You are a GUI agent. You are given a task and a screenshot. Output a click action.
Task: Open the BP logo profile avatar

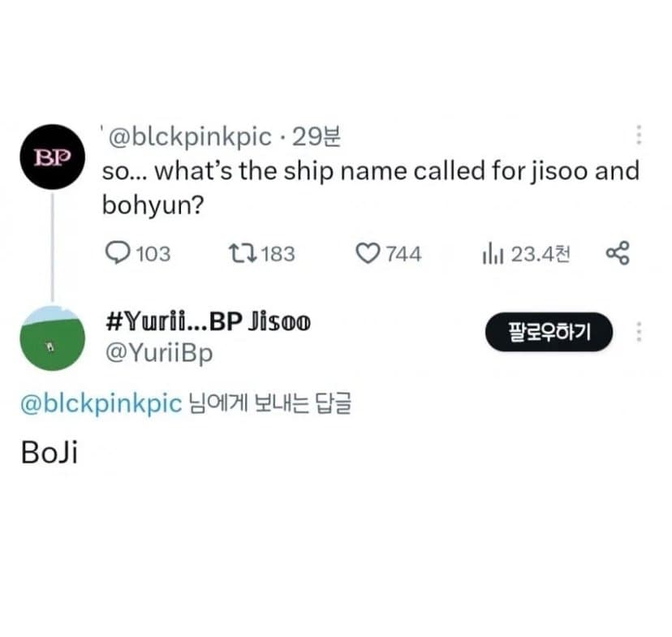coord(52,157)
